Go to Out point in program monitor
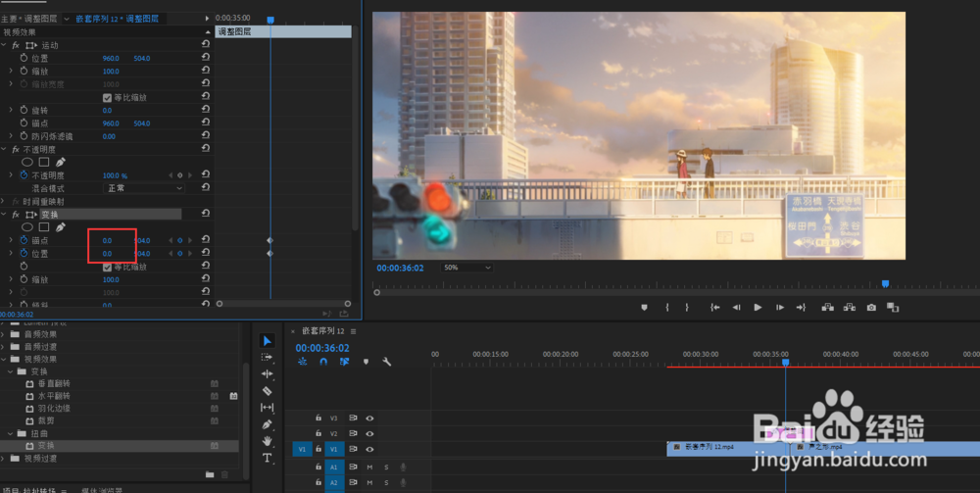The image size is (980, 493). click(x=802, y=308)
